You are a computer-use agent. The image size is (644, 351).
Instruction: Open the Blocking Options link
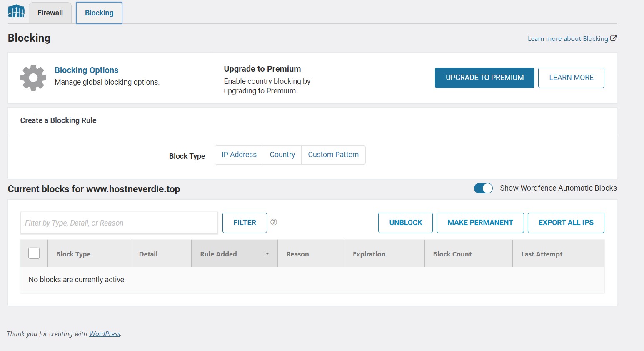tap(87, 70)
